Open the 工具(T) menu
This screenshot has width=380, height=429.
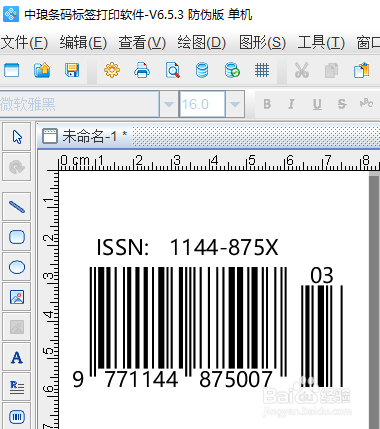pos(321,43)
